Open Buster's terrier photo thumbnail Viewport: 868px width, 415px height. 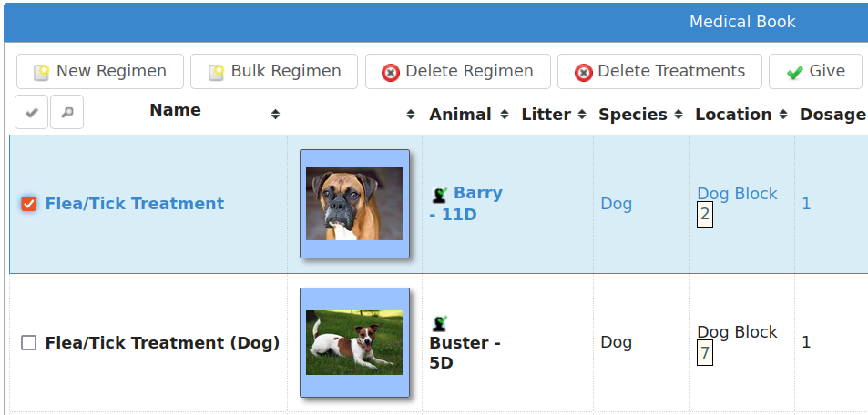tap(354, 342)
